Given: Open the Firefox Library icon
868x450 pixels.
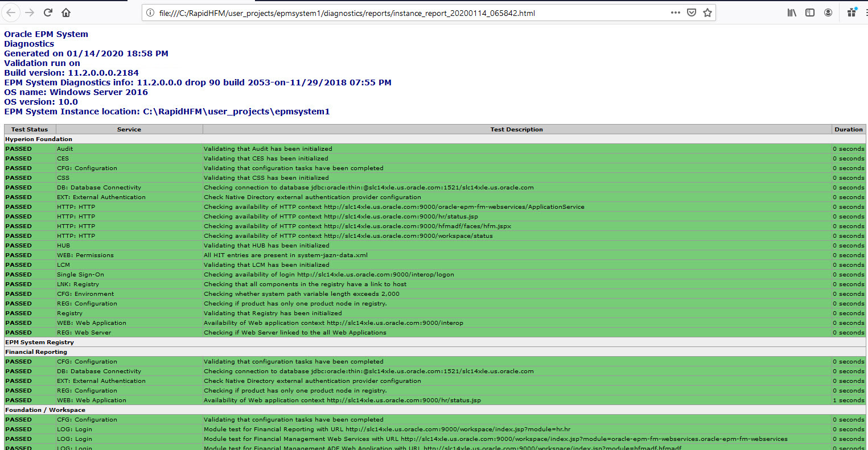Looking at the screenshot, I should (x=792, y=13).
